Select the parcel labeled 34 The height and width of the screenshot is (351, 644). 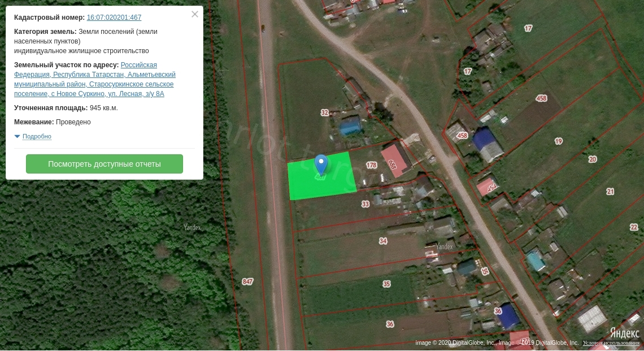[383, 241]
